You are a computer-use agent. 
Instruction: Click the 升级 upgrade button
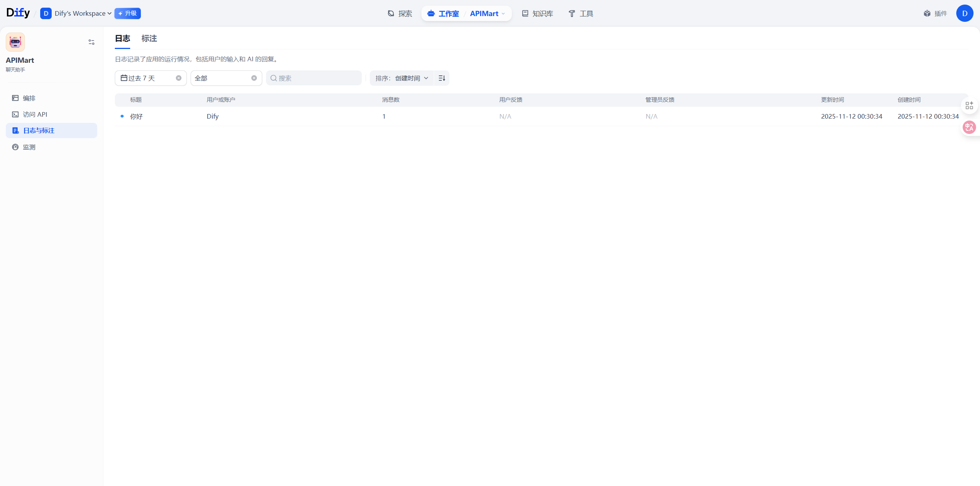coord(127,13)
